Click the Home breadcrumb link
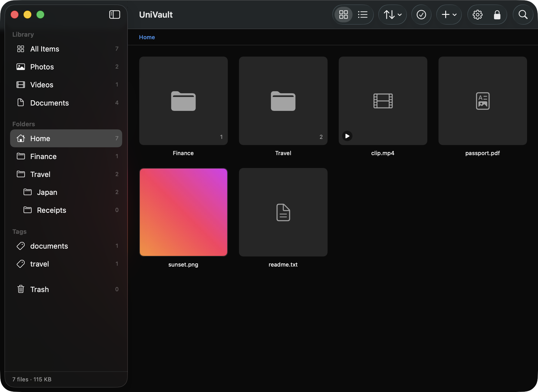Viewport: 538px width, 392px height. coord(147,37)
